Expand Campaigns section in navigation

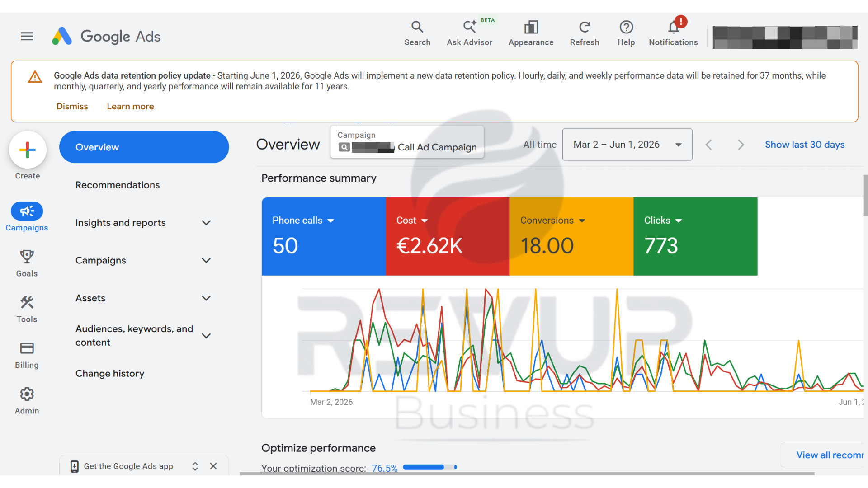(x=206, y=260)
